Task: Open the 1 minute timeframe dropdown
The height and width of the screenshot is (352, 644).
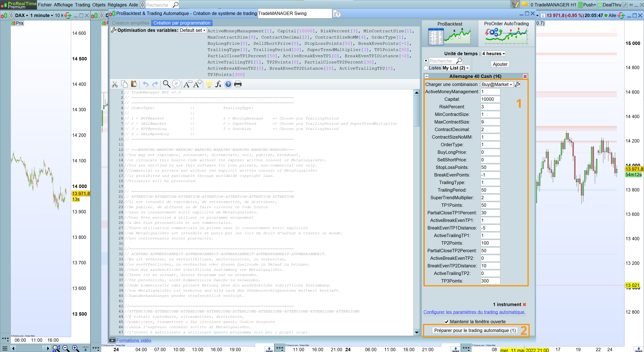Action: [x=42, y=15]
